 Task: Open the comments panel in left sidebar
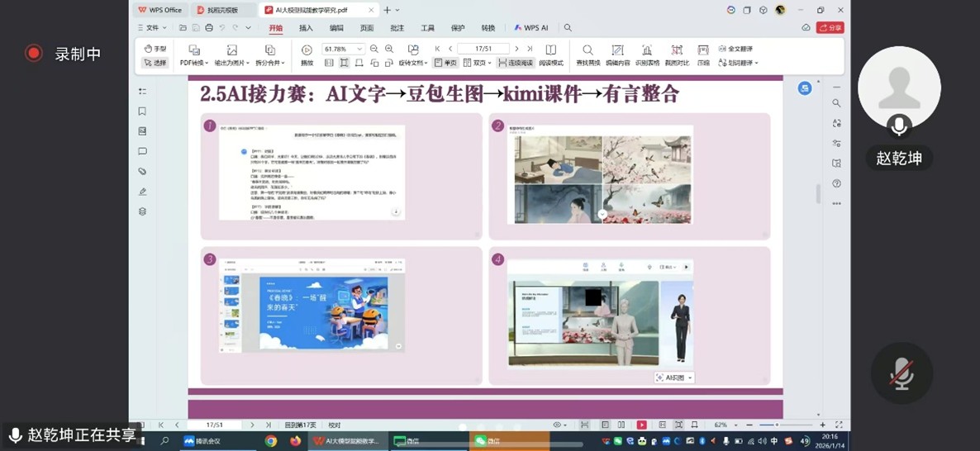click(x=142, y=151)
